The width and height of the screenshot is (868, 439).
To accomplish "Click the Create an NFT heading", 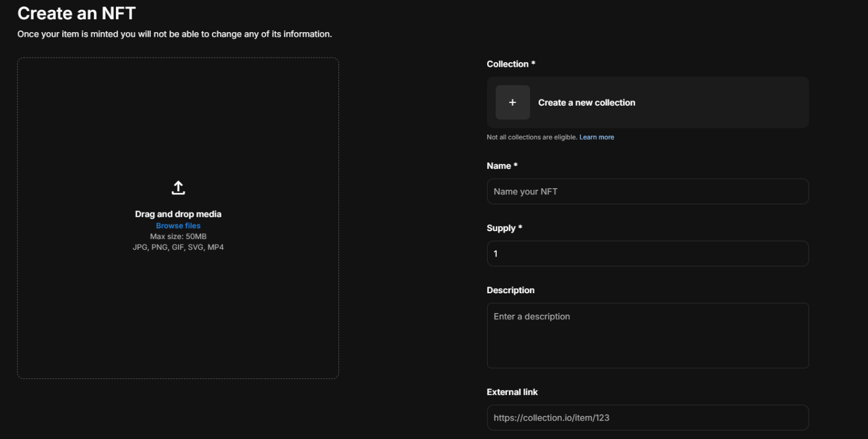I will point(77,13).
